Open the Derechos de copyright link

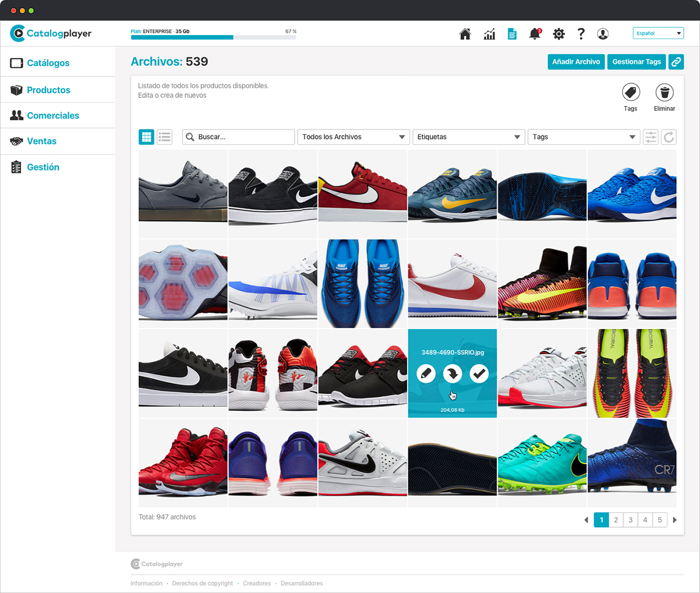[x=202, y=583]
